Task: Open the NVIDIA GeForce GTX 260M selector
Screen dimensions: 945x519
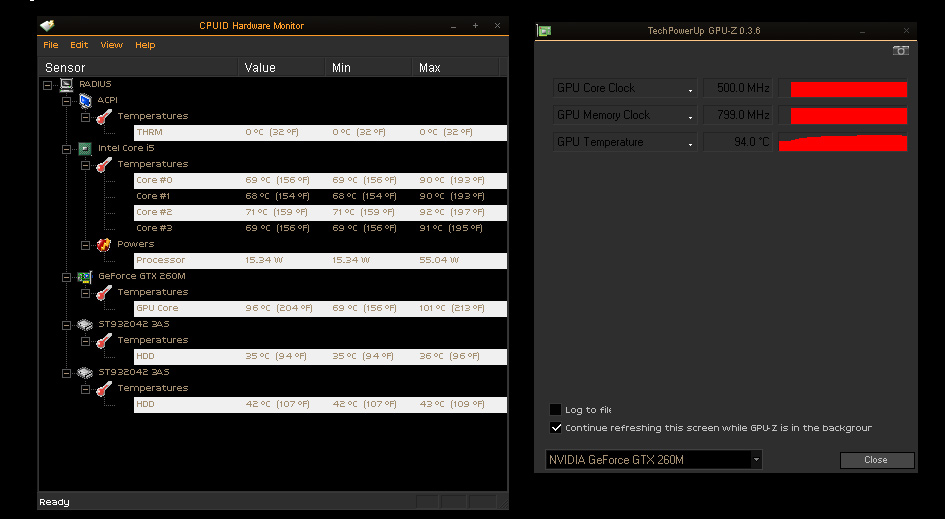Action: pyautogui.click(x=653, y=460)
